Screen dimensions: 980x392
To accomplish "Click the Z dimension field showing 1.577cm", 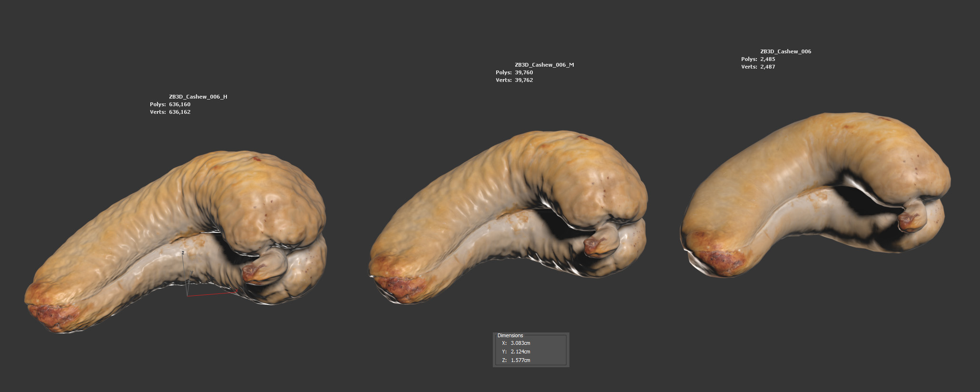I will (520, 360).
